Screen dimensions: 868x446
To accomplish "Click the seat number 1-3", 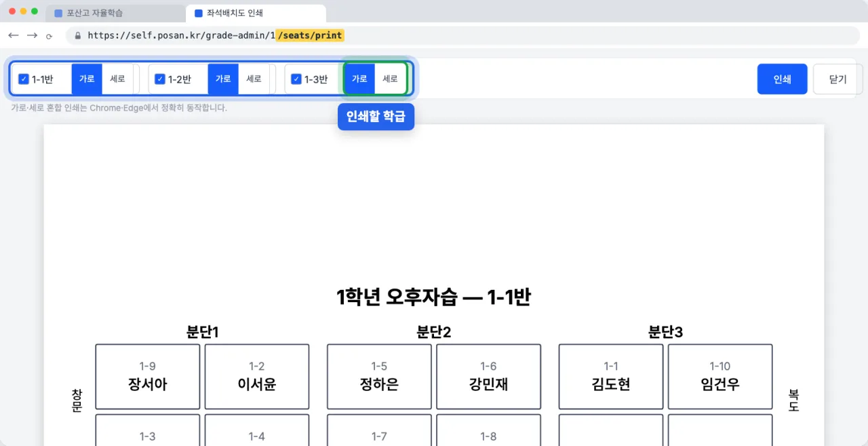I will click(148, 436).
